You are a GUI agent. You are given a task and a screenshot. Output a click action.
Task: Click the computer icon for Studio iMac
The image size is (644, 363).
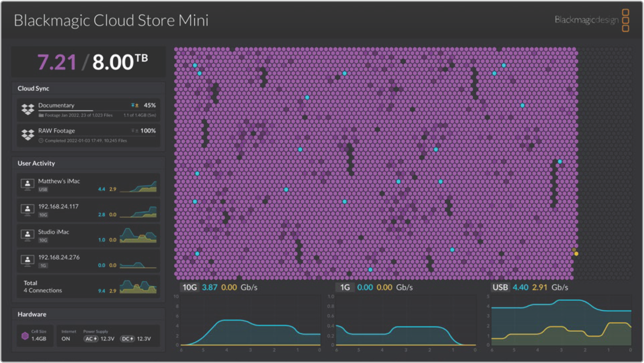(27, 235)
